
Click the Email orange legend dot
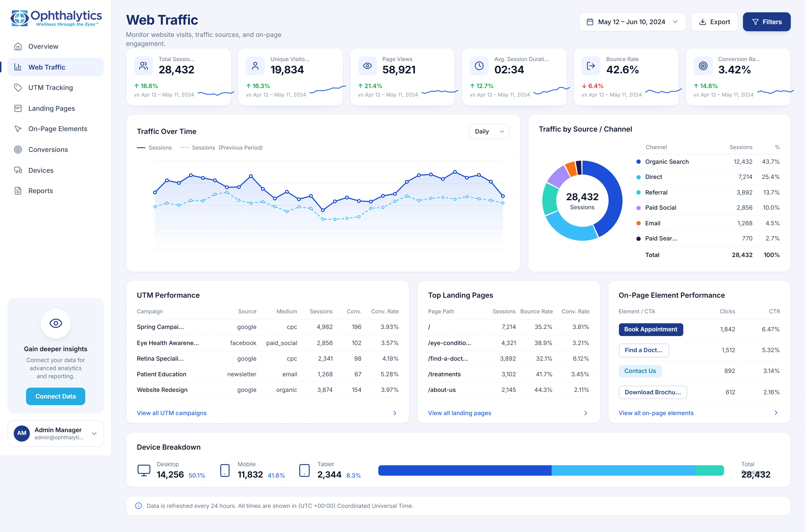[x=638, y=223]
